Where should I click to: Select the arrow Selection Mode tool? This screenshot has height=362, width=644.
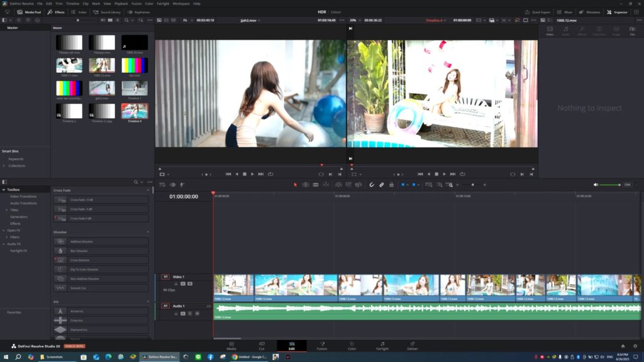tap(295, 185)
